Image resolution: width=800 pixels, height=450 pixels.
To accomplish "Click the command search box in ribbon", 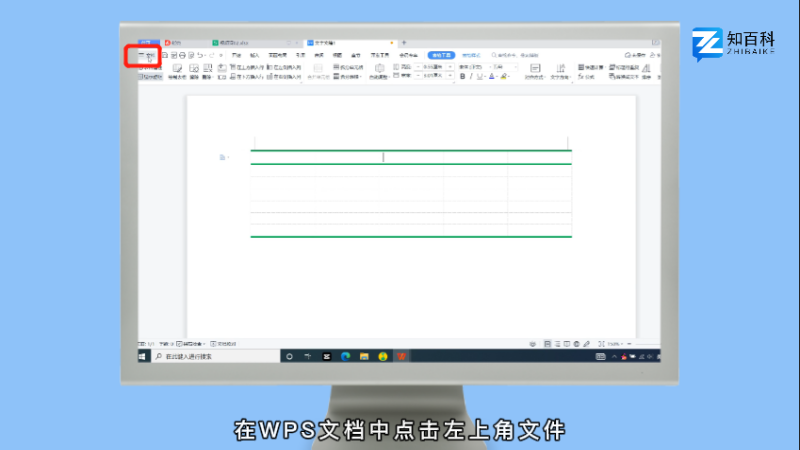I will tap(515, 55).
